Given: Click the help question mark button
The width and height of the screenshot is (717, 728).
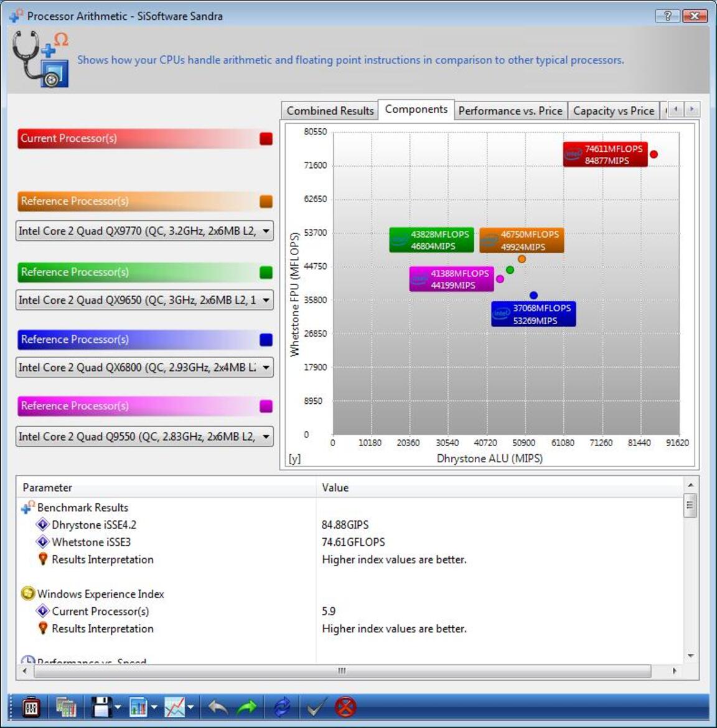Looking at the screenshot, I should pos(667,16).
